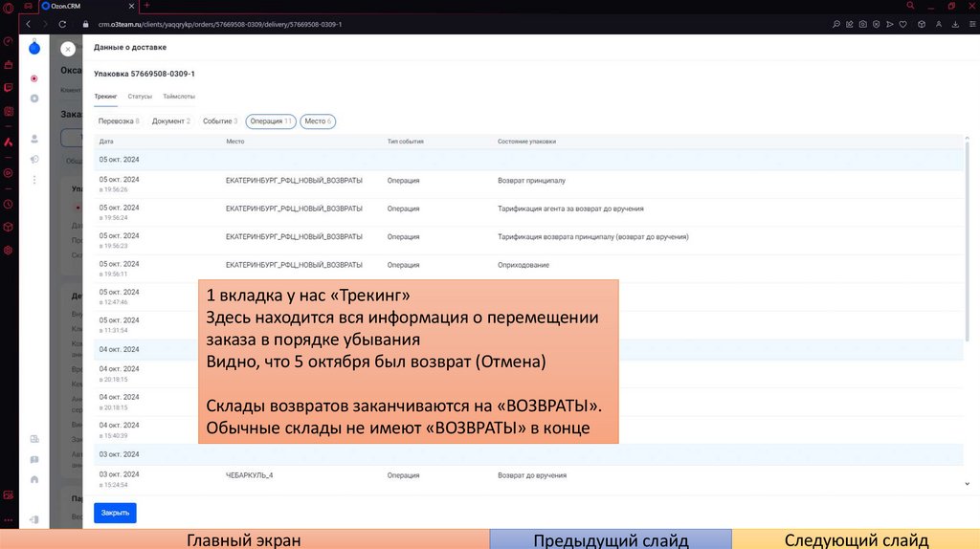
Task: Click 'ЧЕБАРКУЛЬ_4' place cell
Action: coord(250,475)
